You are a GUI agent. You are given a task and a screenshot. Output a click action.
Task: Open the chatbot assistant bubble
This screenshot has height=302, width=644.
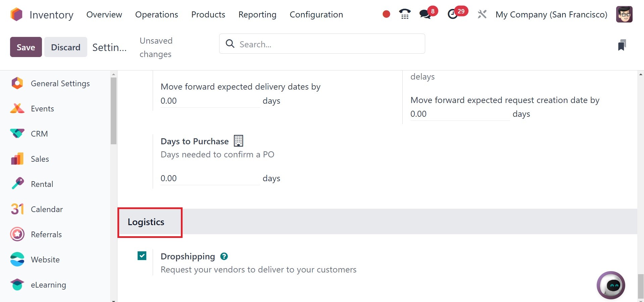(610, 285)
